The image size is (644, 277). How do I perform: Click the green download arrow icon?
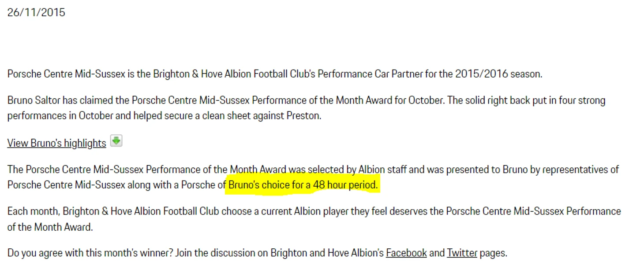click(116, 141)
